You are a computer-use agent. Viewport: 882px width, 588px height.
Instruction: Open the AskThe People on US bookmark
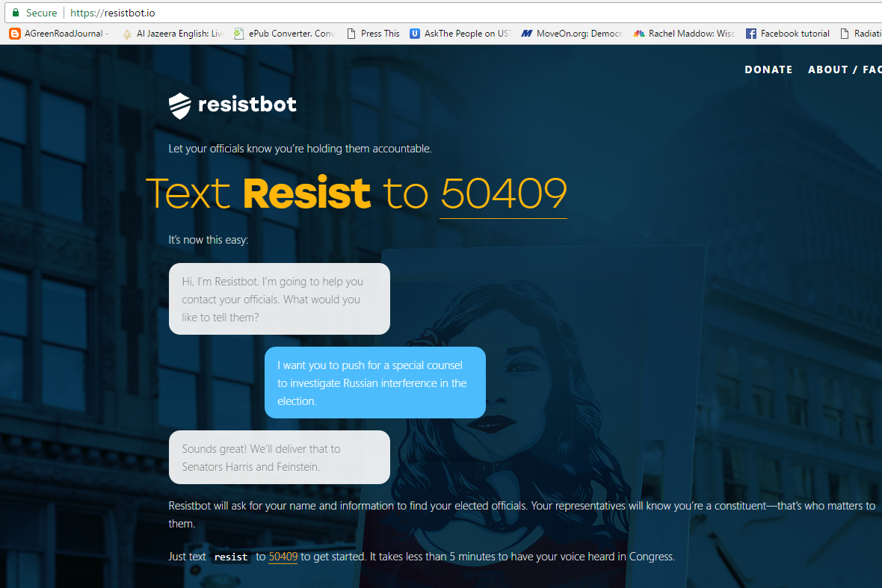pyautogui.click(x=460, y=34)
